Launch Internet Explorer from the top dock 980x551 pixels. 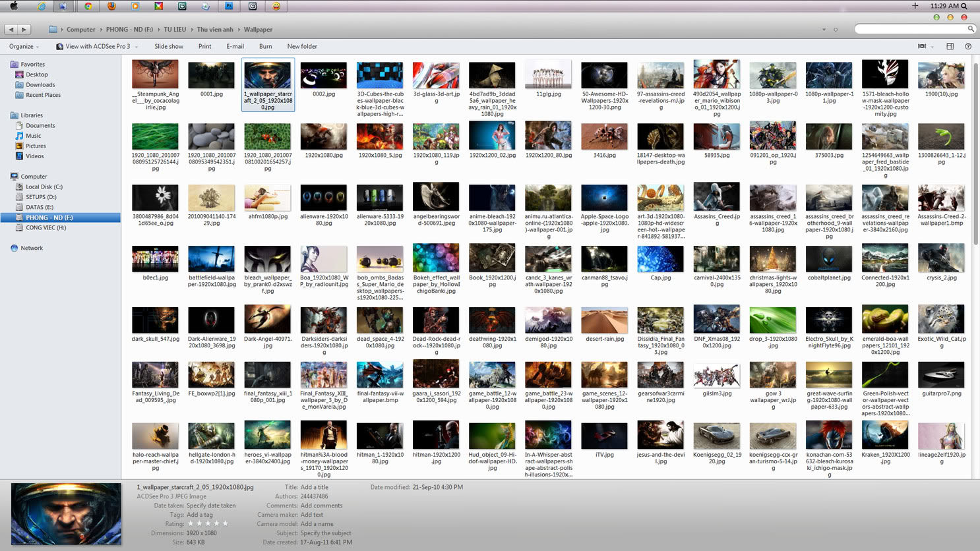click(41, 6)
